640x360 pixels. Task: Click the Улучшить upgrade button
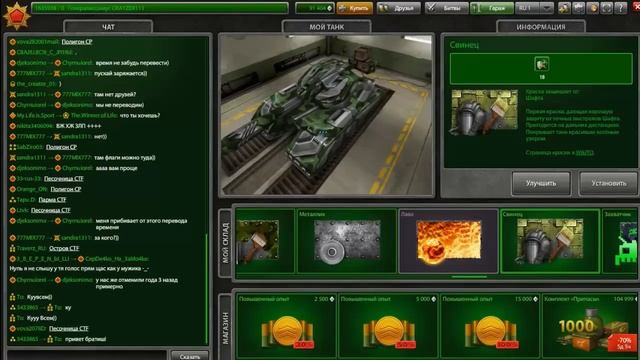541,183
